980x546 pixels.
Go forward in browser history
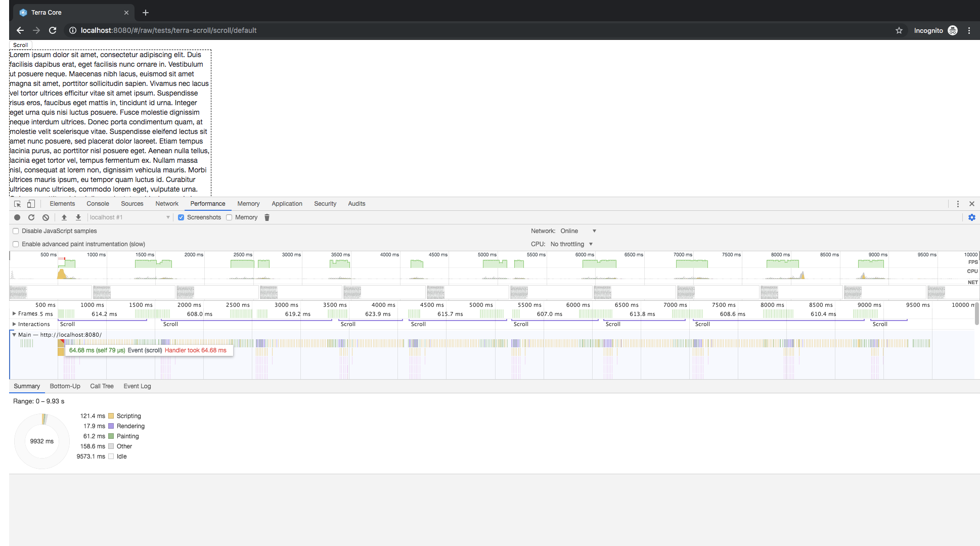(36, 30)
